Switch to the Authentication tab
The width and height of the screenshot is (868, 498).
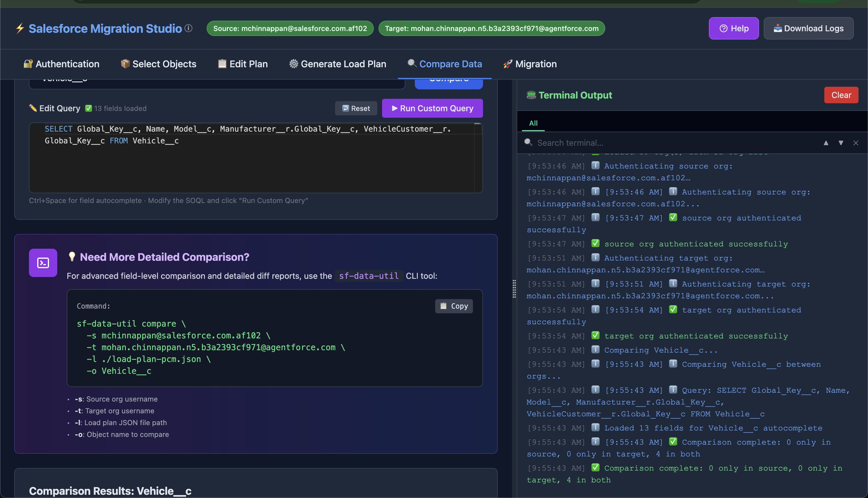click(61, 64)
